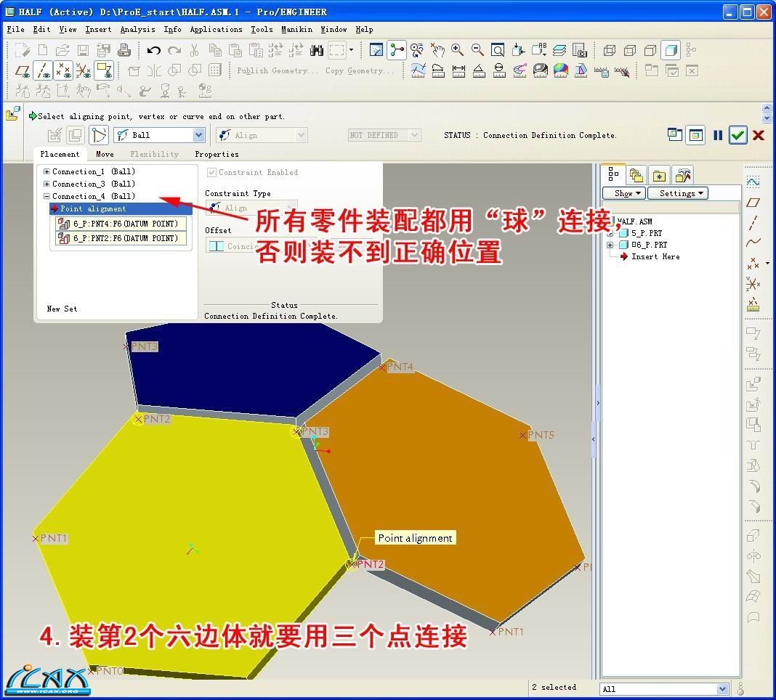
Task: Click the binoculars Find icon
Action: point(316,50)
